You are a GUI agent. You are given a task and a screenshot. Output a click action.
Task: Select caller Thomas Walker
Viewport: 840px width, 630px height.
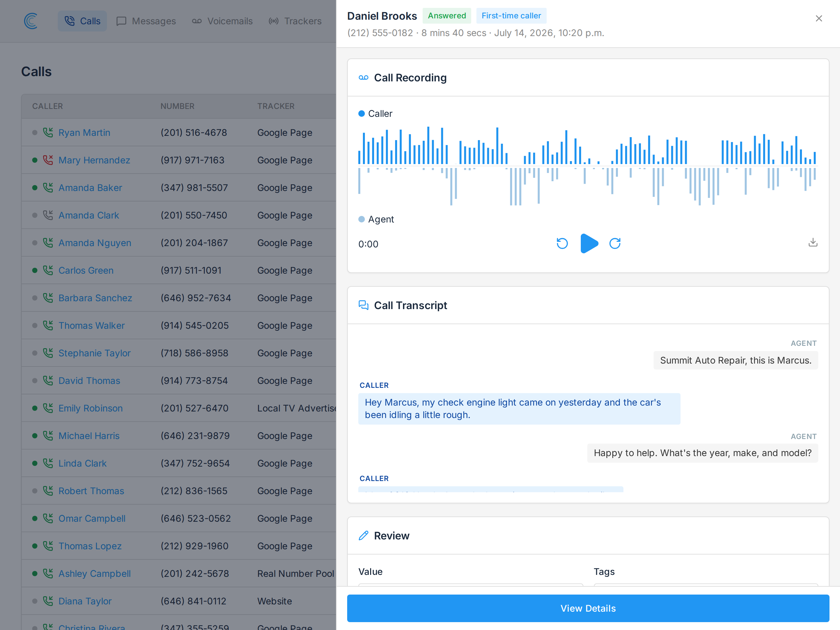coord(91,325)
